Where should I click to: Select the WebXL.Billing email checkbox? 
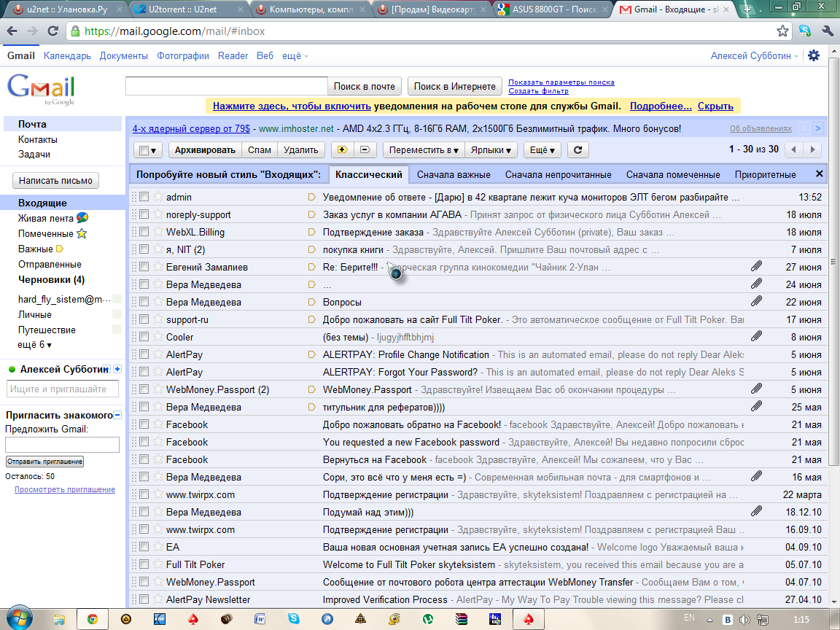(144, 232)
